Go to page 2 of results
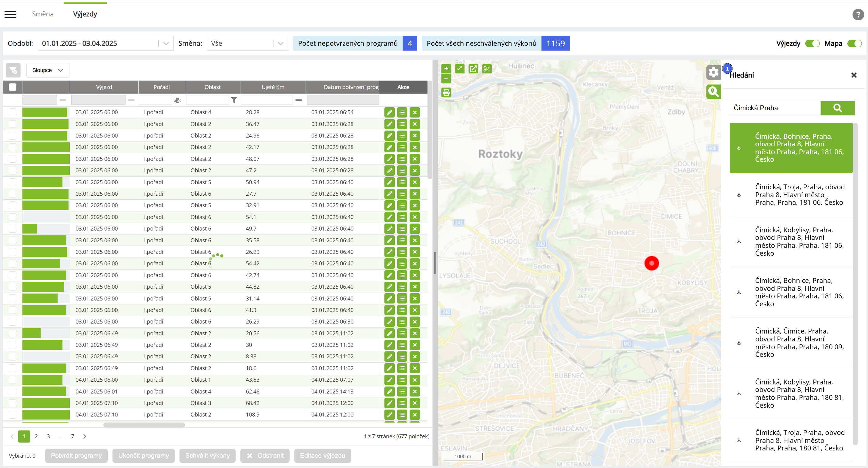 pyautogui.click(x=36, y=436)
